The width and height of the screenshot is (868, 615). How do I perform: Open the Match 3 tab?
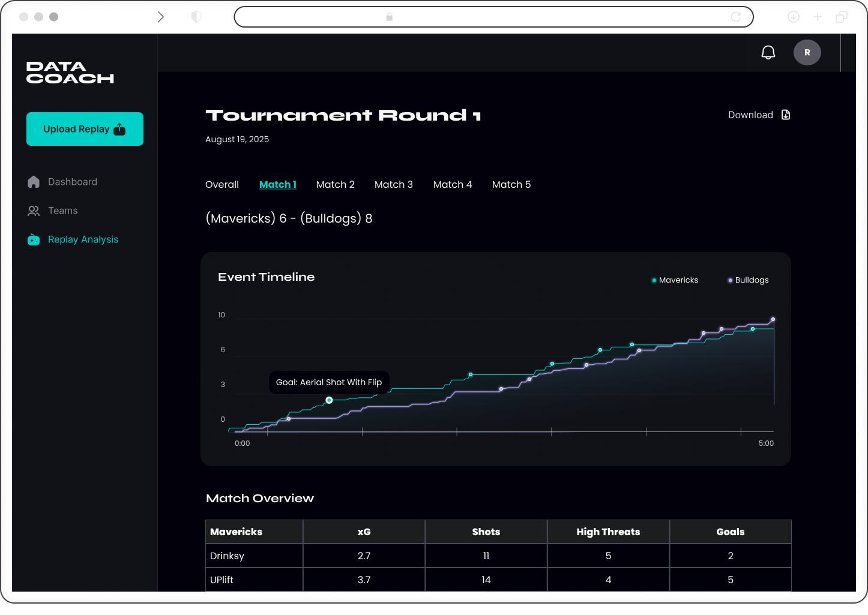tap(394, 184)
